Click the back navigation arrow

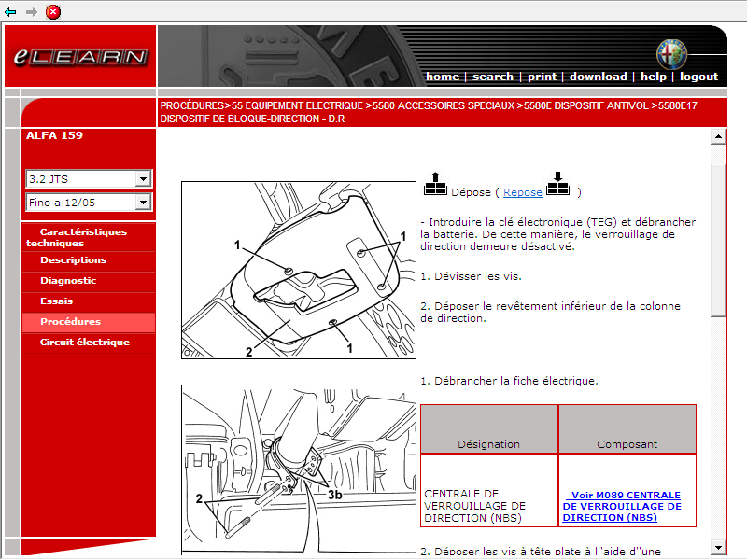(9, 11)
